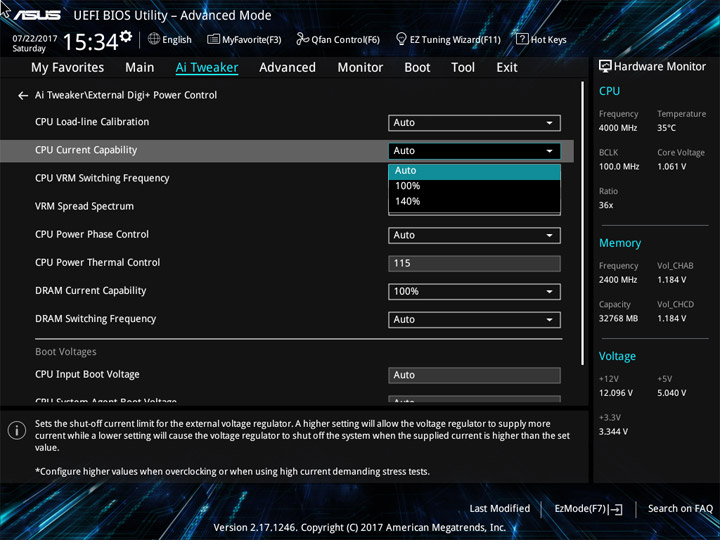Select DRAM Switching Frequency label
This screenshot has height=540, width=720.
pyautogui.click(x=96, y=319)
